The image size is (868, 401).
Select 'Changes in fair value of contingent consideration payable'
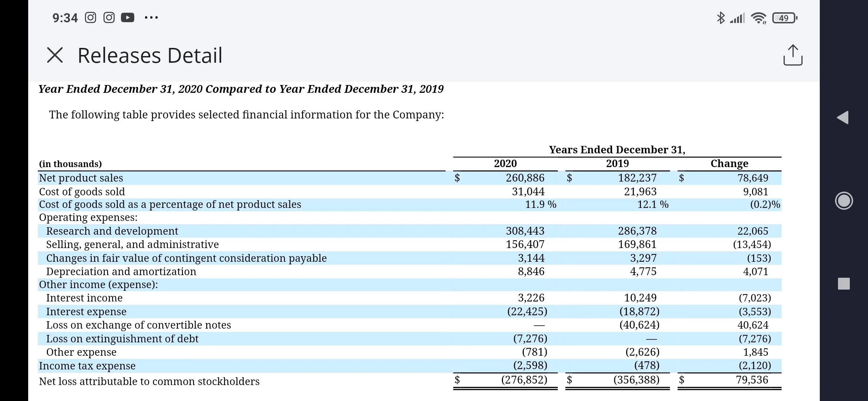click(x=186, y=258)
